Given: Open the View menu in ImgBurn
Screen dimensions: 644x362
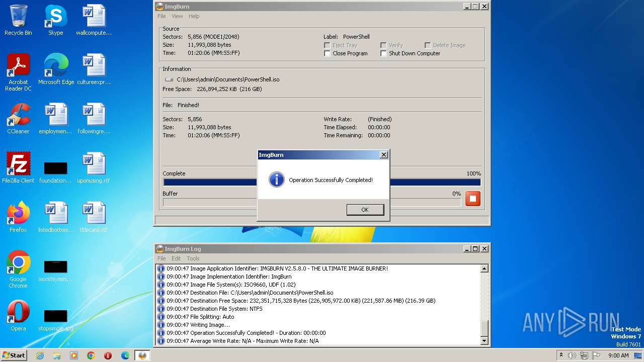Looking at the screenshot, I should tap(177, 16).
